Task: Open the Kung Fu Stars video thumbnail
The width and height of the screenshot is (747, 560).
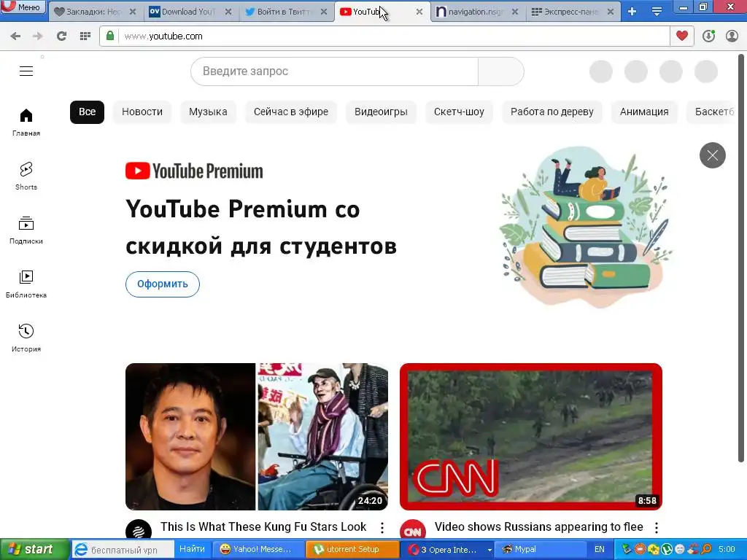Action: [x=257, y=437]
